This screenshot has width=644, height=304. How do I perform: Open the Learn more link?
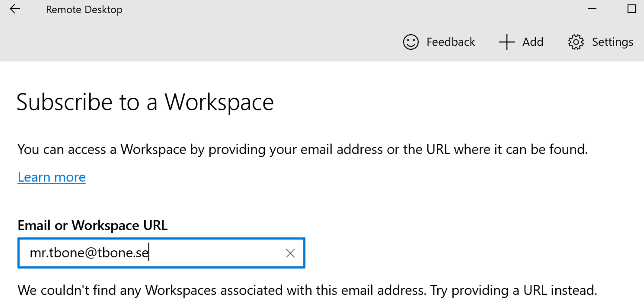pos(52,177)
